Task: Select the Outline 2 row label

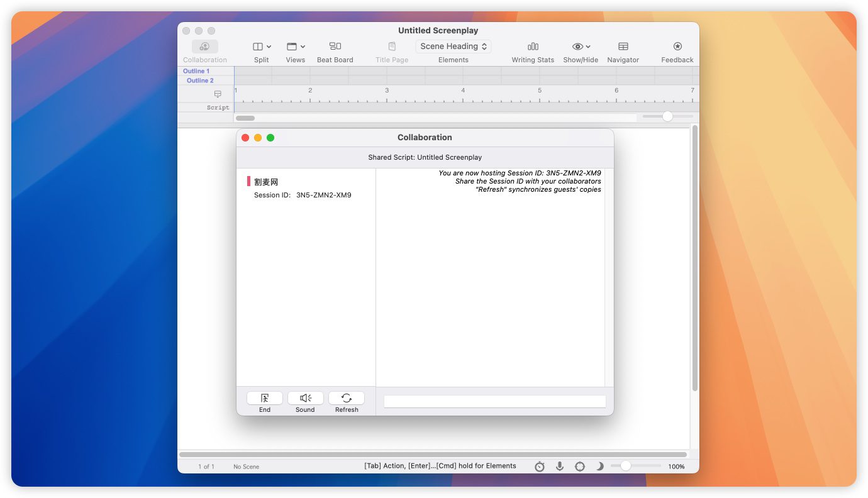Action: (200, 80)
